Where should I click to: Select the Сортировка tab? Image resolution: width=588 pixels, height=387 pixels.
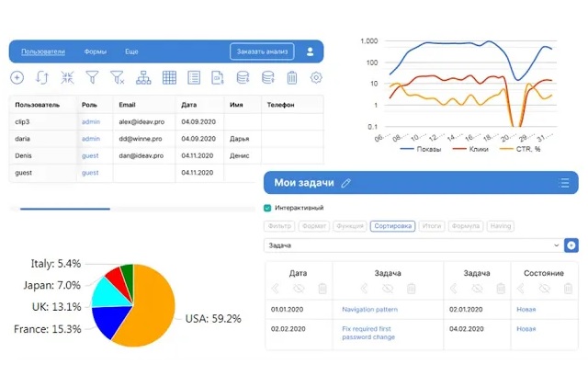coord(392,226)
